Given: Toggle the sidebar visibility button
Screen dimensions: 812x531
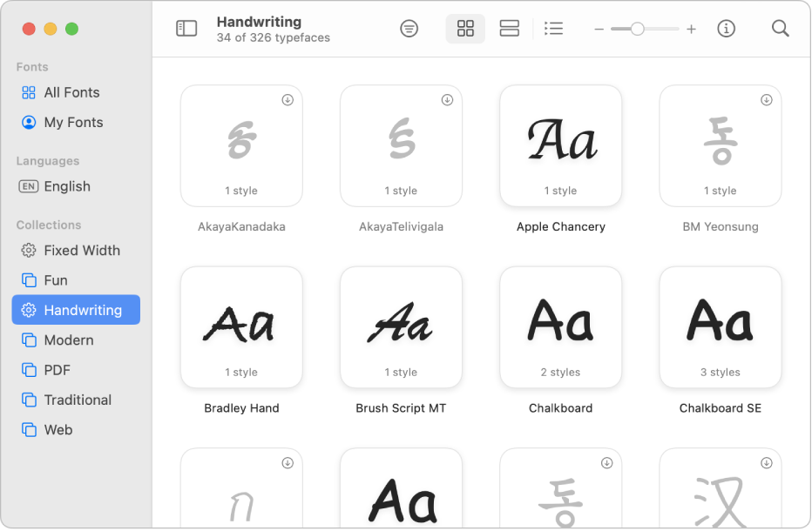Looking at the screenshot, I should 186,29.
